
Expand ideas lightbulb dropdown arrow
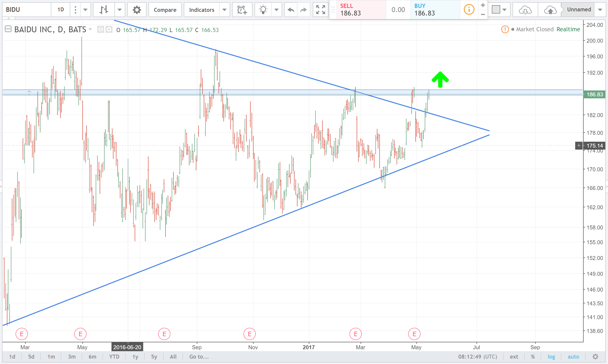[276, 10]
